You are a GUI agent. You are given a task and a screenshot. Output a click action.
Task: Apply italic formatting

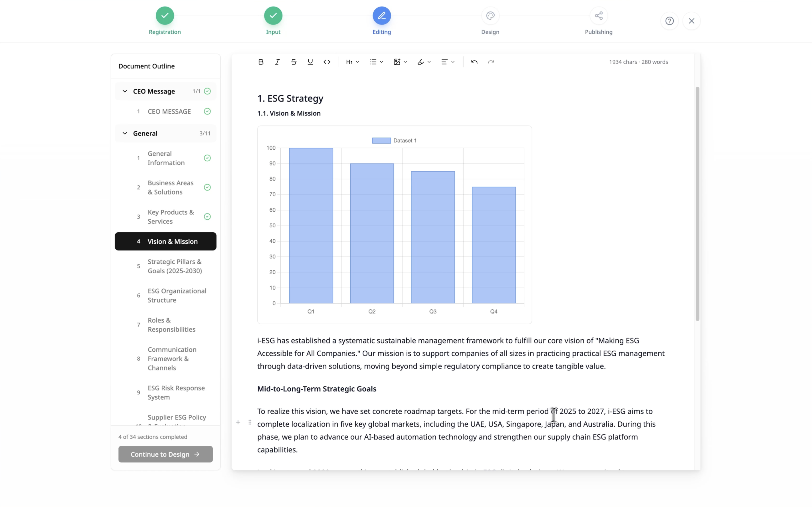[277, 62]
